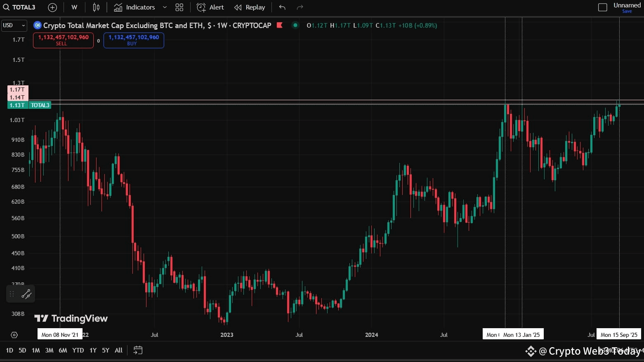Open drawing tools floating toolbar icon
The height and width of the screenshot is (362, 644).
pos(26,294)
